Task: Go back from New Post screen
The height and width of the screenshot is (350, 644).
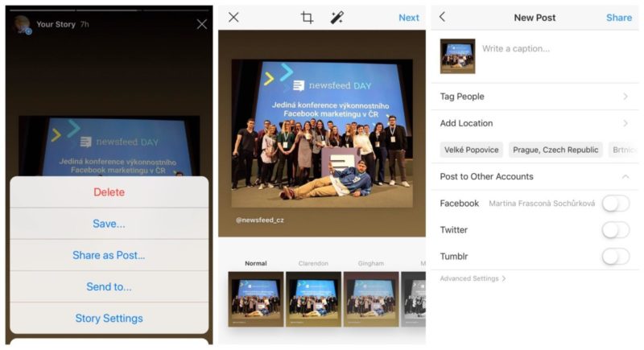Action: pos(442,17)
